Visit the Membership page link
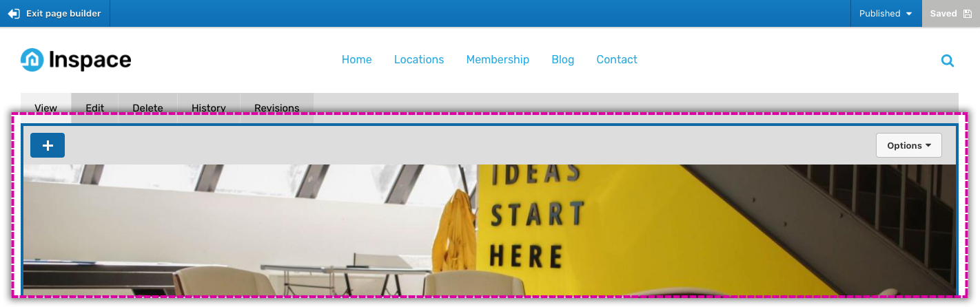Screen dimensions: 980x307 (498, 60)
